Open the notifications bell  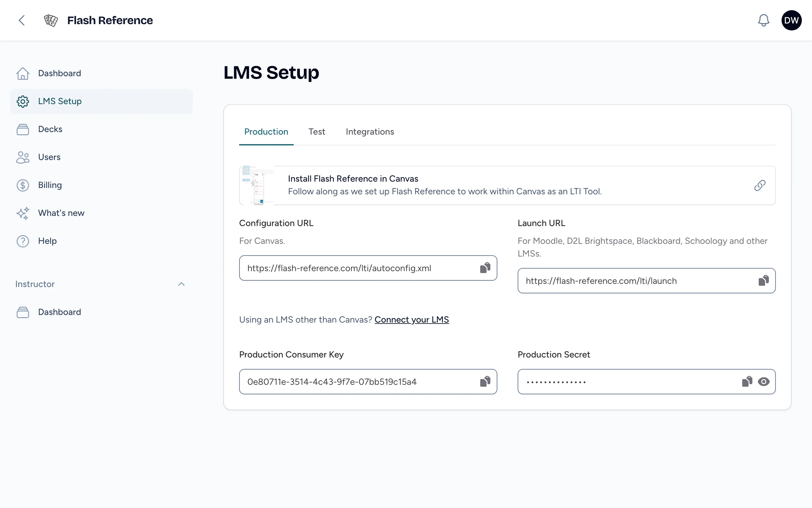tap(763, 21)
